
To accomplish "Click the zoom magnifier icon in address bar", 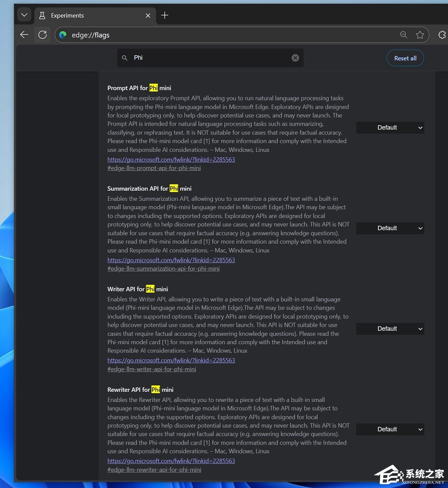I will pyautogui.click(x=404, y=35).
